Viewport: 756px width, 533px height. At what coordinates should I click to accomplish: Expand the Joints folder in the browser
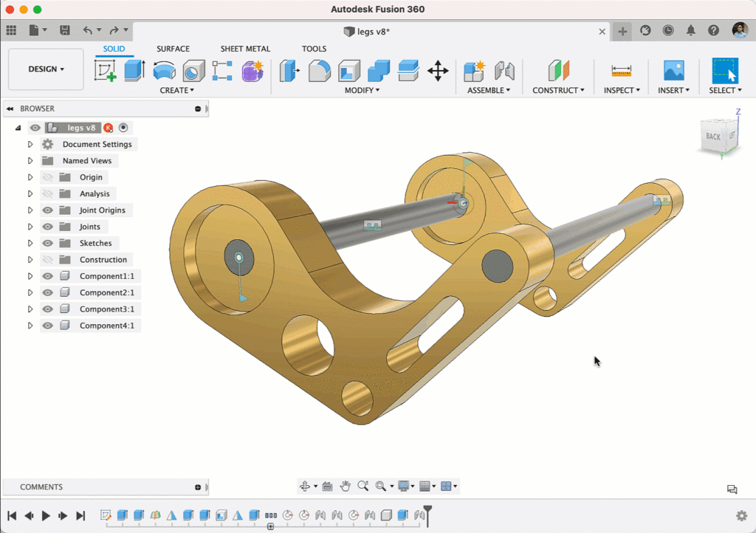30,227
